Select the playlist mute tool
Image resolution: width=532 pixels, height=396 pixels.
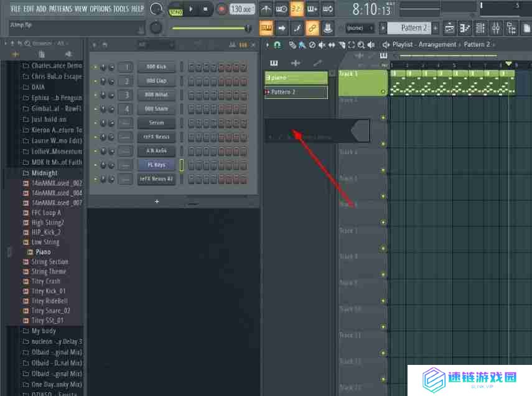[x=322, y=44]
